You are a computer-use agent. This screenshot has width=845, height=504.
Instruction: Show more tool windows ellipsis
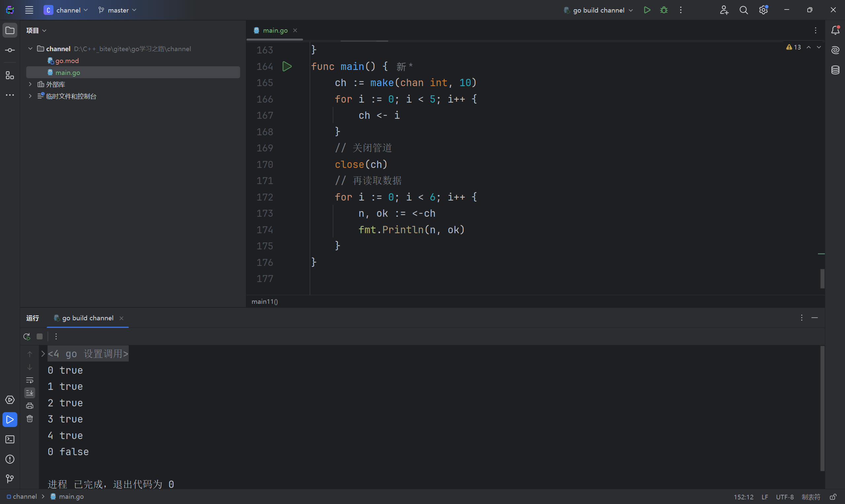point(10,95)
